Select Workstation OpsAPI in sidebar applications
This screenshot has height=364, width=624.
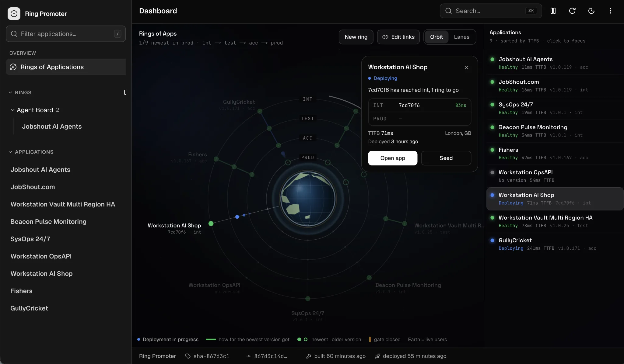(x=41, y=256)
